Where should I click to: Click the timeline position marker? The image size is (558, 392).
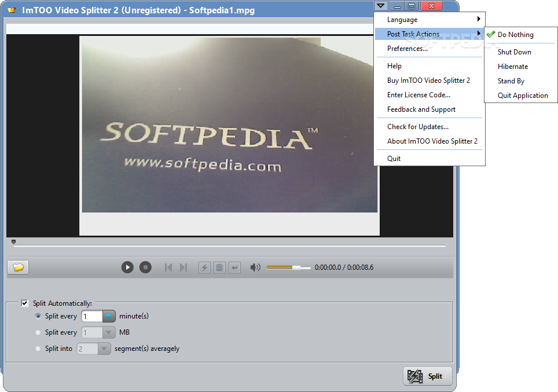(x=13, y=242)
